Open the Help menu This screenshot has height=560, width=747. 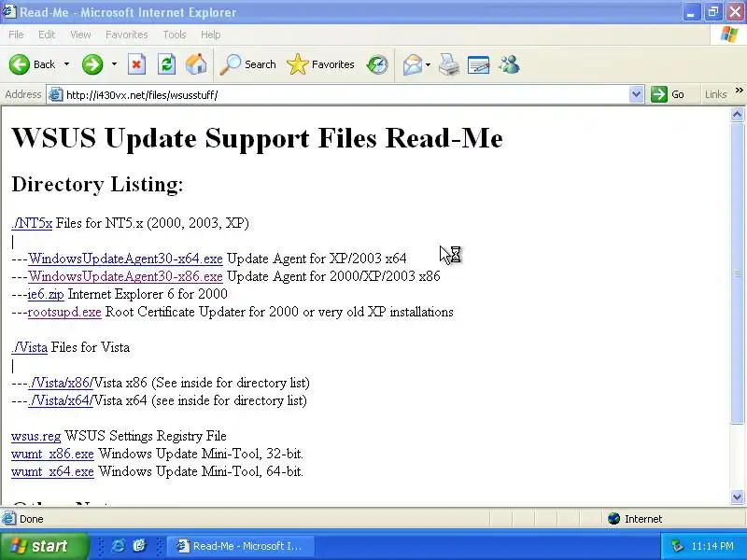coord(210,35)
